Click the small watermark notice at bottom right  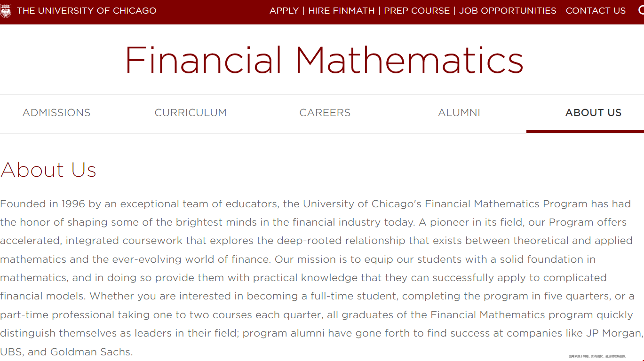[x=597, y=356]
